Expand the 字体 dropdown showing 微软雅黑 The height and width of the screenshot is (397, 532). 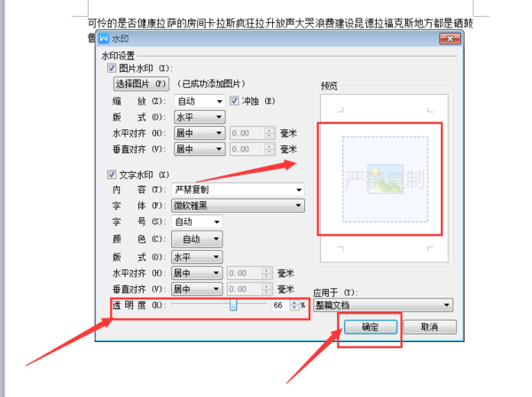tap(239, 206)
